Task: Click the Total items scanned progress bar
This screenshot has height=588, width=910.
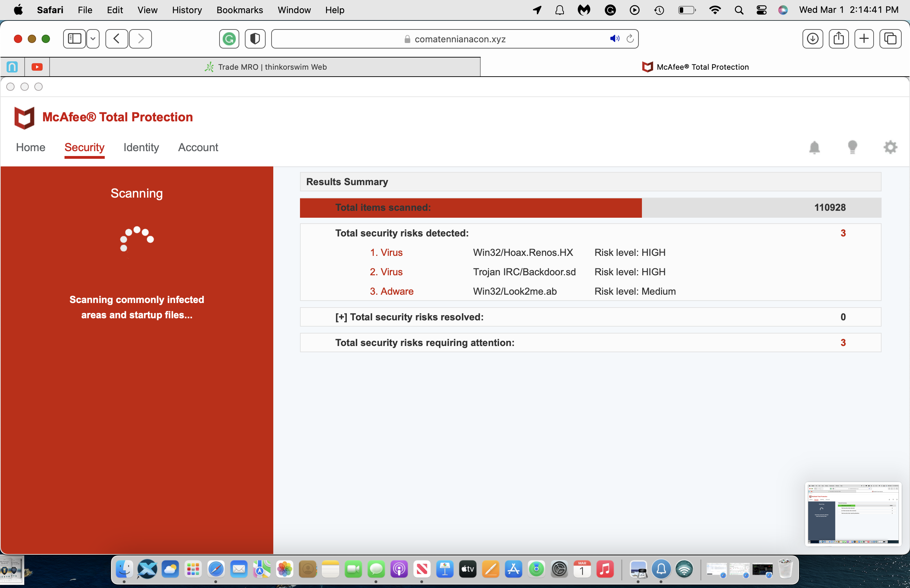Action: pos(471,208)
